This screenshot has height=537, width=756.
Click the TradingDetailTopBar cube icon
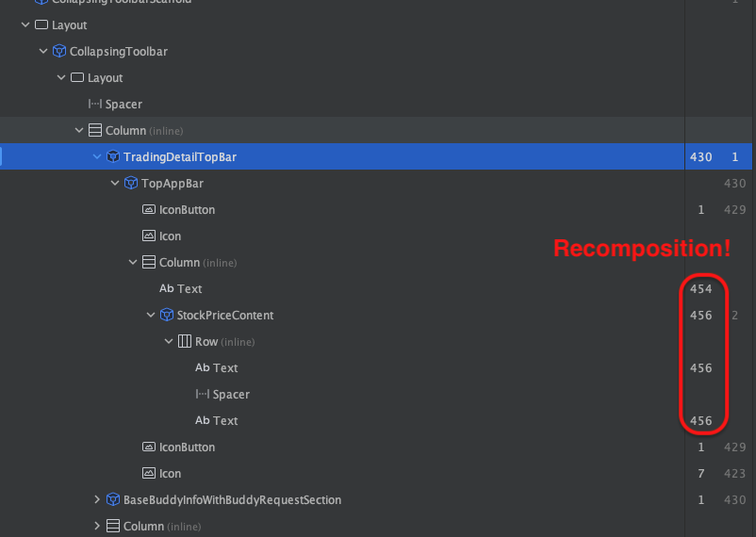coord(113,156)
